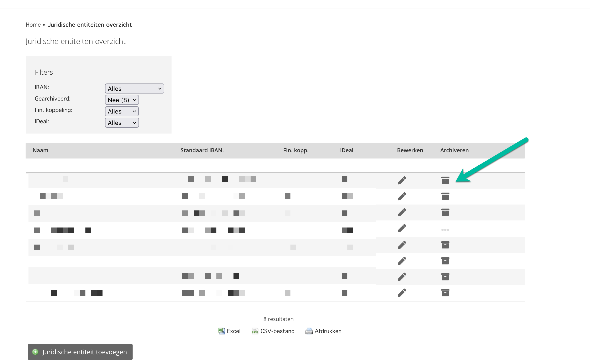Click the pencil edit icon in first row
This screenshot has height=364, width=590.
402,180
